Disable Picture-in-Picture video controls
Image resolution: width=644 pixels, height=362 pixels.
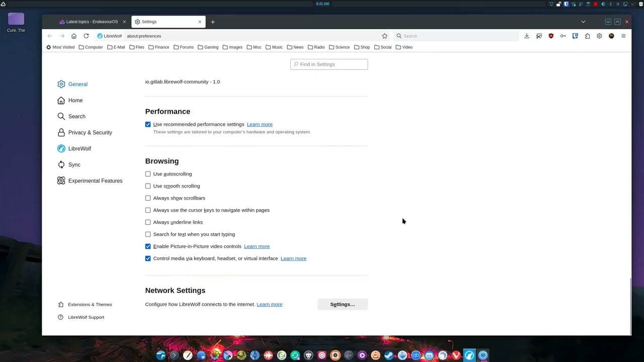148,246
